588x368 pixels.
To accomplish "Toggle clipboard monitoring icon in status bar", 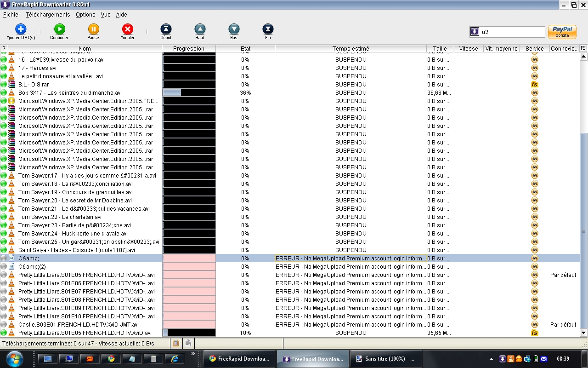I will coord(176,343).
